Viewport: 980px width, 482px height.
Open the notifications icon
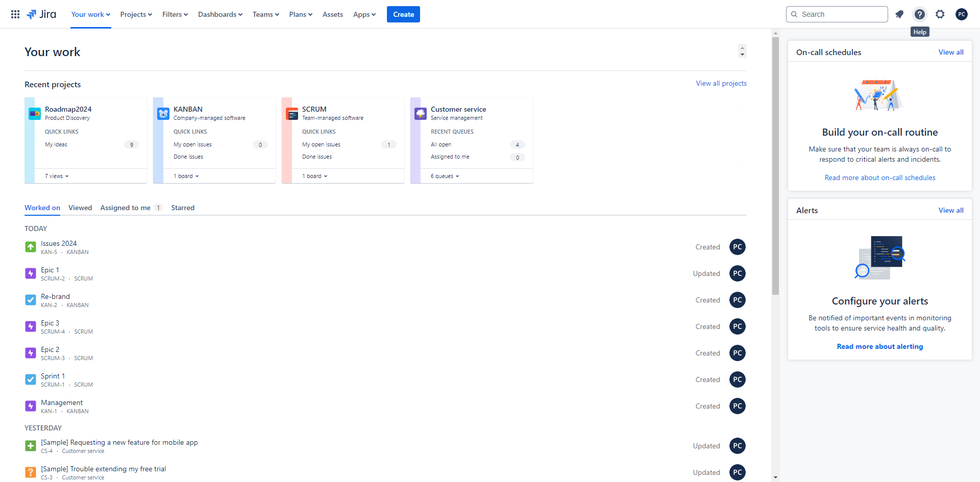tap(899, 14)
